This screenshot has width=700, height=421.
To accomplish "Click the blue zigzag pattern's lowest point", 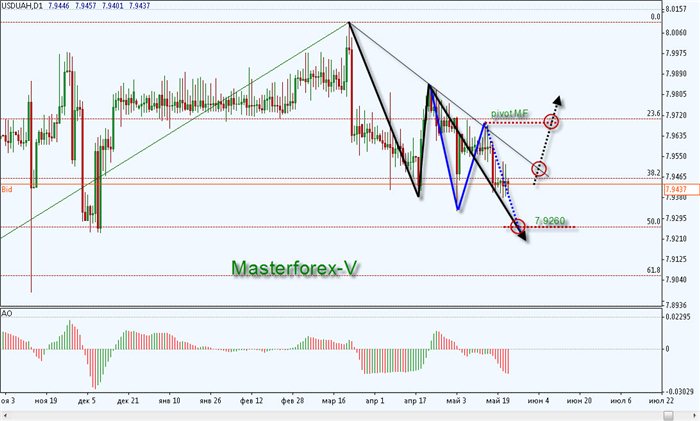I will pyautogui.click(x=458, y=209).
